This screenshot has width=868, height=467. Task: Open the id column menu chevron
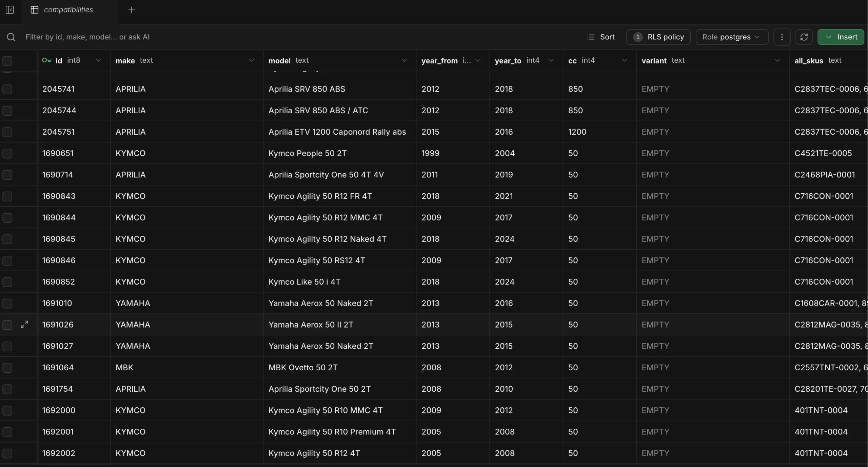[x=98, y=60]
